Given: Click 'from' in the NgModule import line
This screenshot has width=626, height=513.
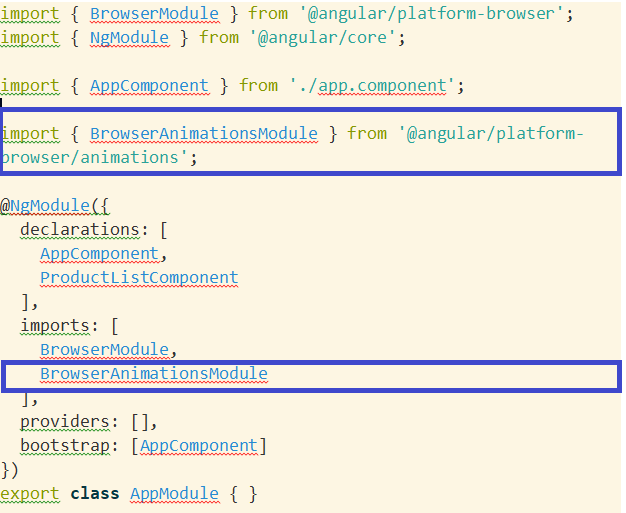Looking at the screenshot, I should click(x=219, y=38).
